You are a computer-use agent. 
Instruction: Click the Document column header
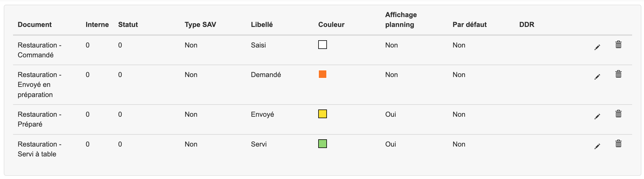pyautogui.click(x=34, y=25)
